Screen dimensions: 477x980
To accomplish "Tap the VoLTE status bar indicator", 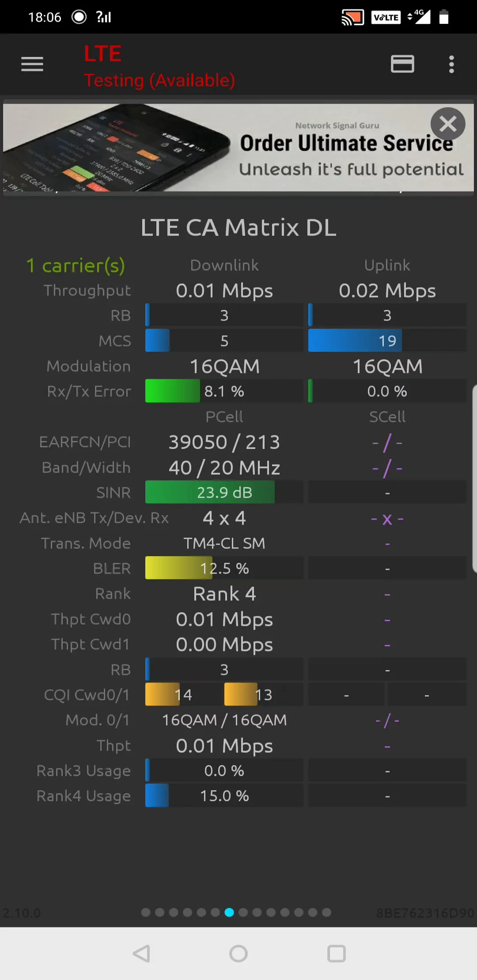I will point(386,17).
